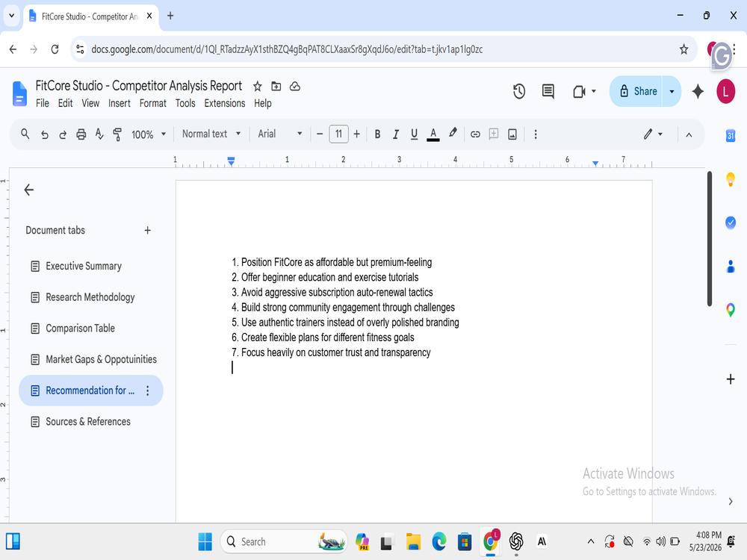Star the document next to the title

(258, 86)
